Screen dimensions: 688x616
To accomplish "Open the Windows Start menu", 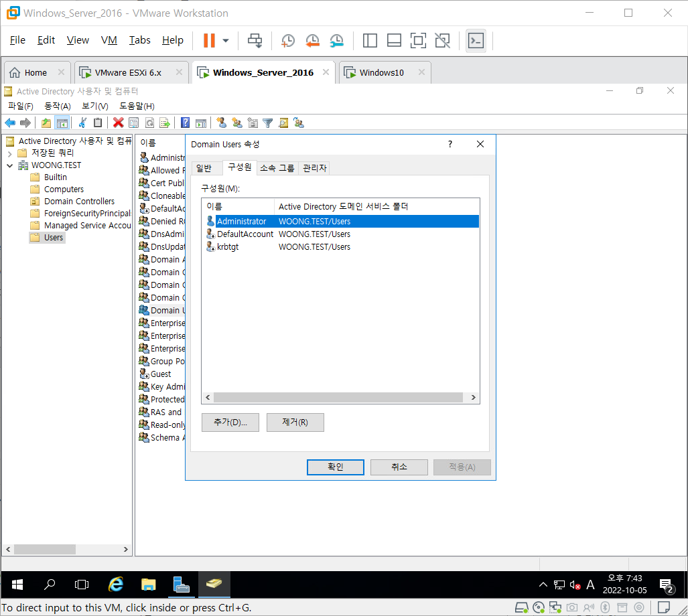I will click(x=17, y=585).
